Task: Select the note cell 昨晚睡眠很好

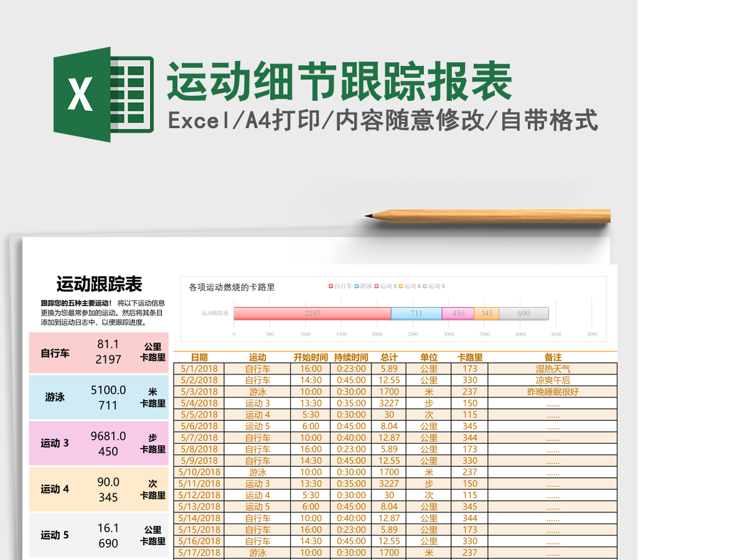Action: click(553, 392)
